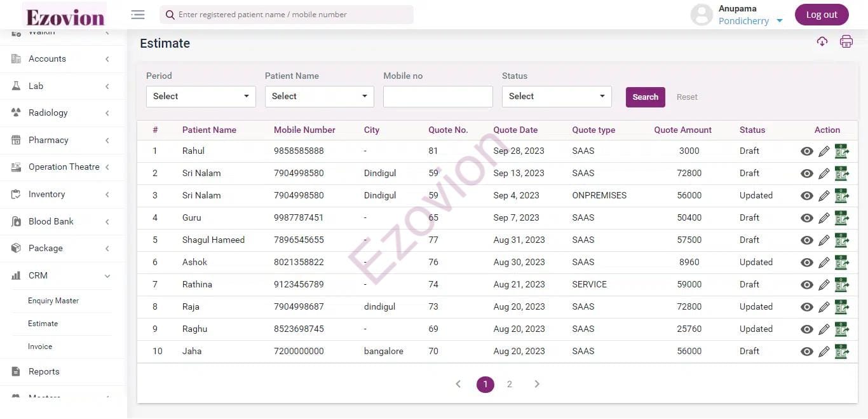Screen dimensions: 868x419
Task: Go to page 2 of results
Action: click(510, 384)
